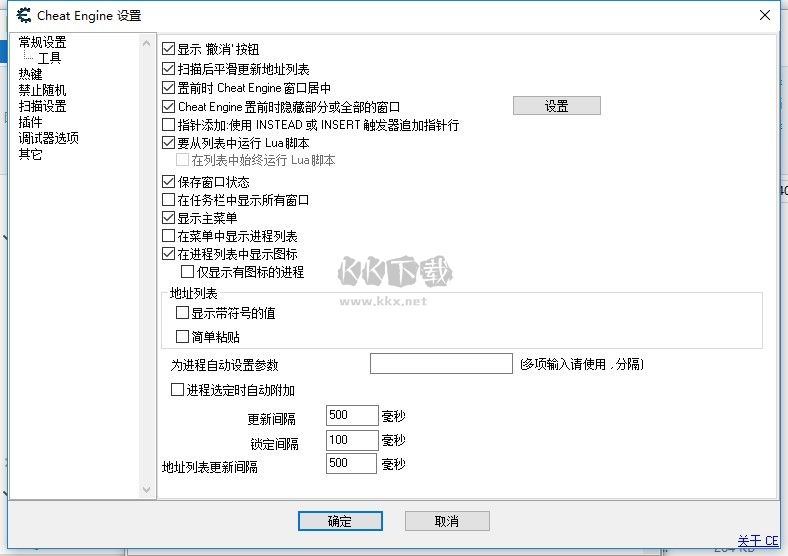This screenshot has height=556, width=788.
Task: Click the 地址列表 group label
Action: [193, 293]
